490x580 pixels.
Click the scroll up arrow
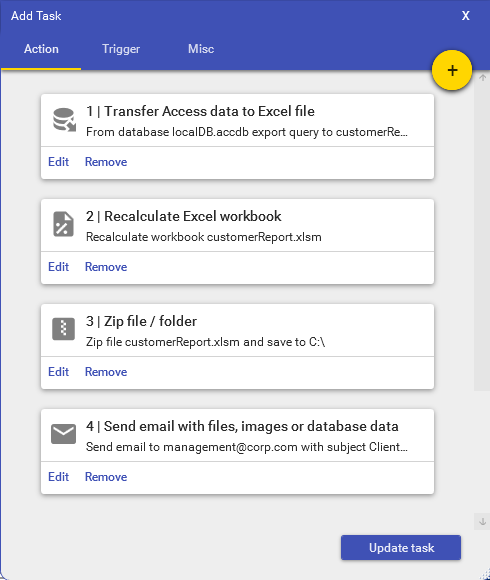pyautogui.click(x=482, y=78)
